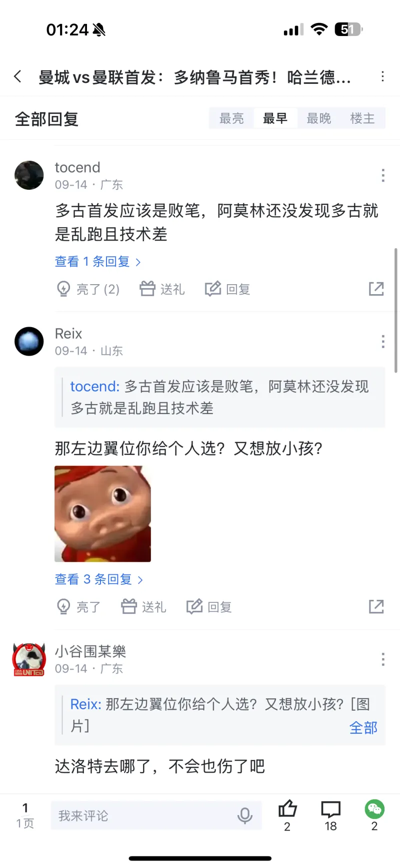Expand quoted text with 全部 link
The width and height of the screenshot is (400, 868).
pyautogui.click(x=363, y=728)
